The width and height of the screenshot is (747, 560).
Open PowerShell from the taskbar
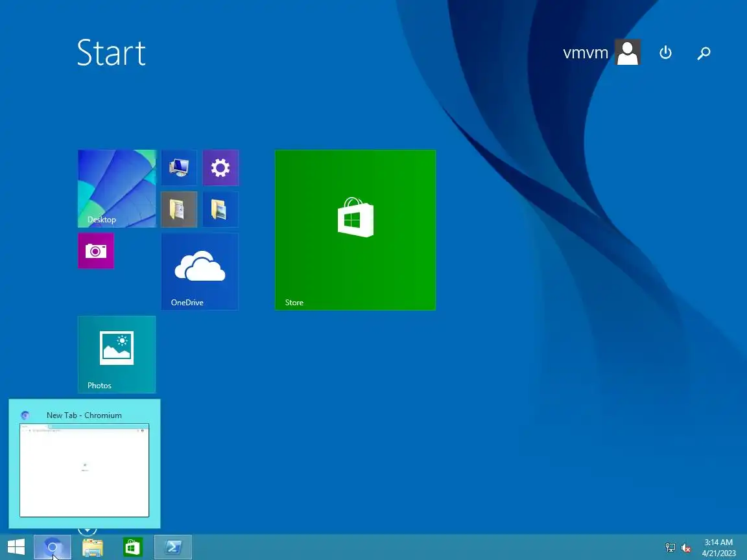click(173, 547)
